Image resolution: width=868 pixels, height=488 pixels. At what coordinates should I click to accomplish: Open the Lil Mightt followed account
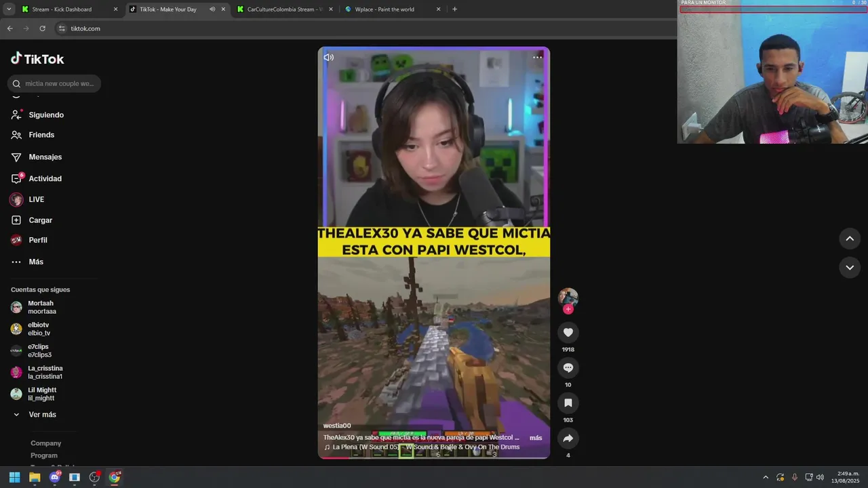34,394
